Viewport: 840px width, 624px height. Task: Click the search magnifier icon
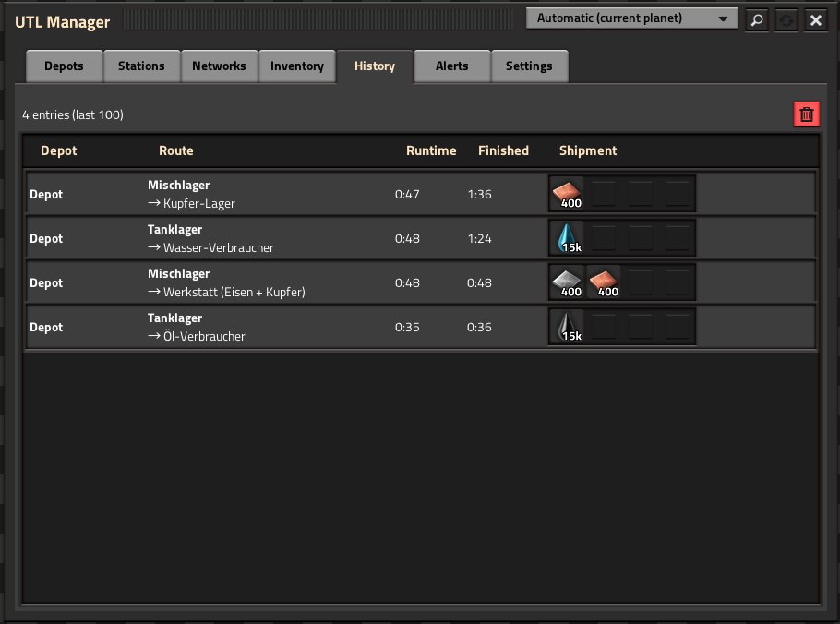click(x=756, y=20)
